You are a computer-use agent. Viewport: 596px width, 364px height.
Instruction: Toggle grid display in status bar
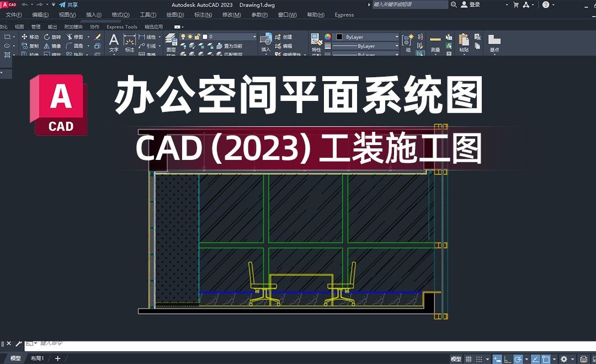[468, 358]
